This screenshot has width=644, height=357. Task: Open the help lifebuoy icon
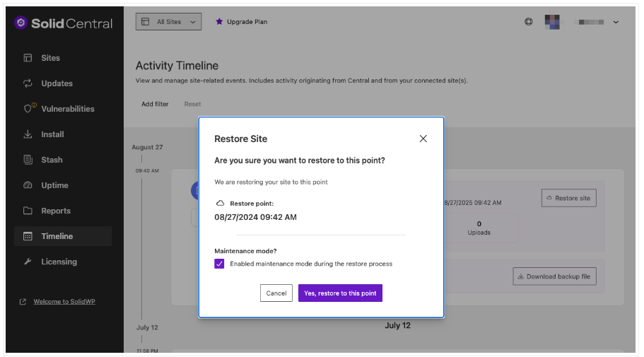[x=529, y=22]
